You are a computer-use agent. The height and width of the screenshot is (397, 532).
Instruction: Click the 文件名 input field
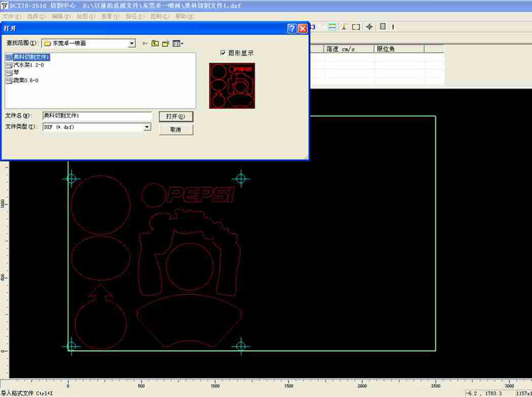tap(97, 116)
